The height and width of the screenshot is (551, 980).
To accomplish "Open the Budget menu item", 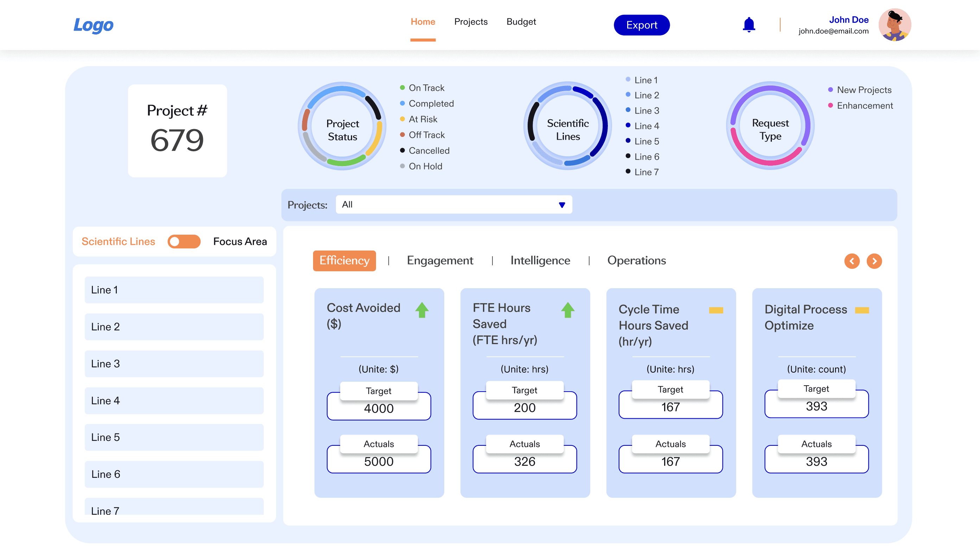I will pos(521,22).
